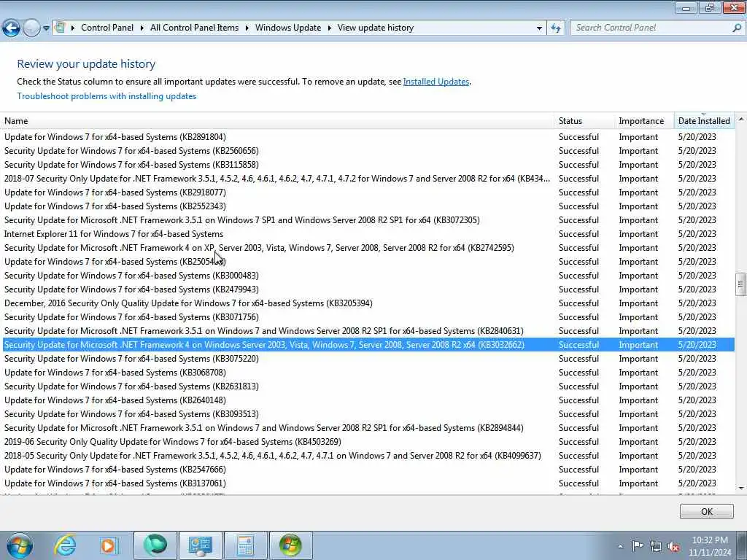The height and width of the screenshot is (560, 747).
Task: Sort by the Date Installed column header
Action: point(704,121)
